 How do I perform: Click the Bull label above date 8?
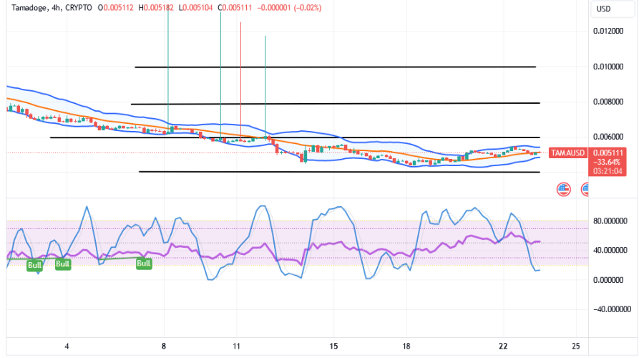tap(143, 263)
